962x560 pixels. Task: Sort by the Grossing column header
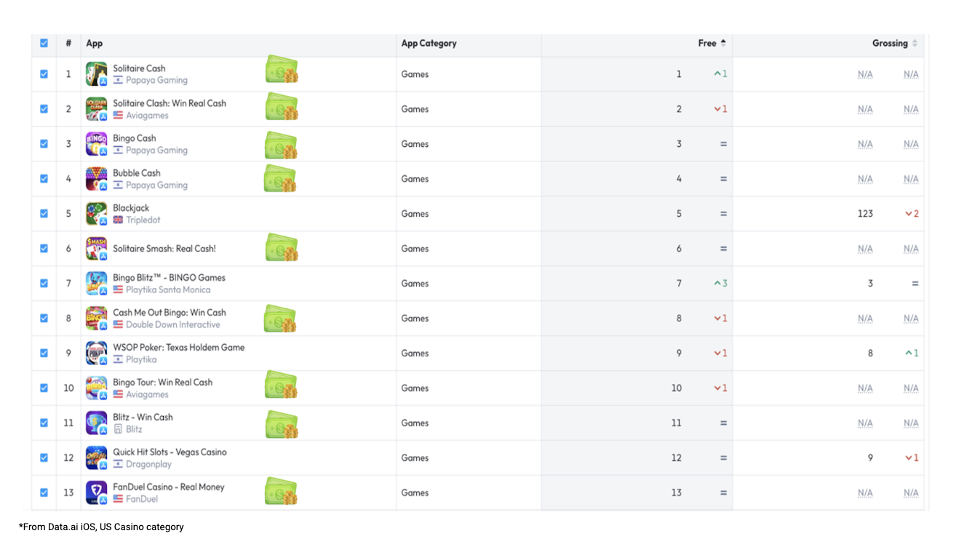[x=895, y=44]
